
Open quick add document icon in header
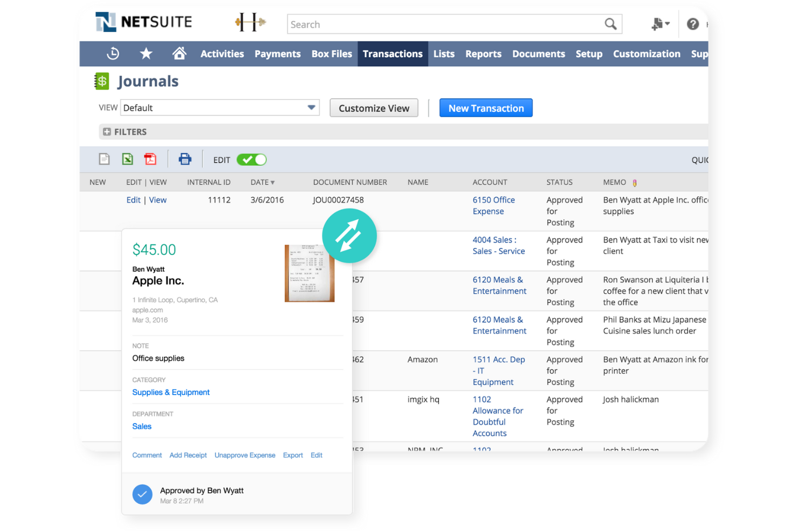click(658, 24)
